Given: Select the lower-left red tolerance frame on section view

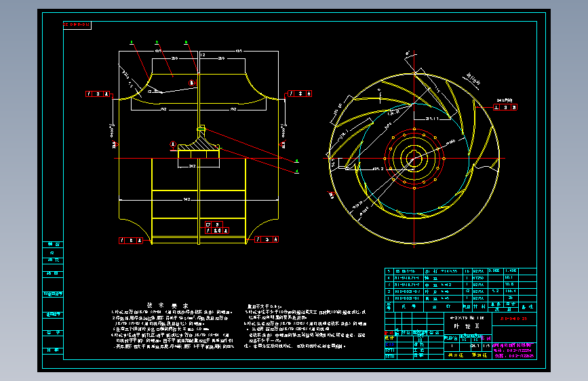Looking at the screenshot, I should pos(130,241).
